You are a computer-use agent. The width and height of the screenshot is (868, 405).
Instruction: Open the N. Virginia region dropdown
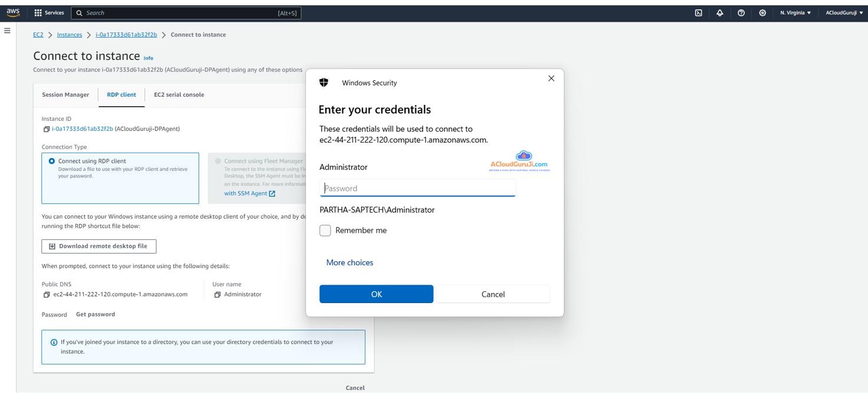click(795, 13)
